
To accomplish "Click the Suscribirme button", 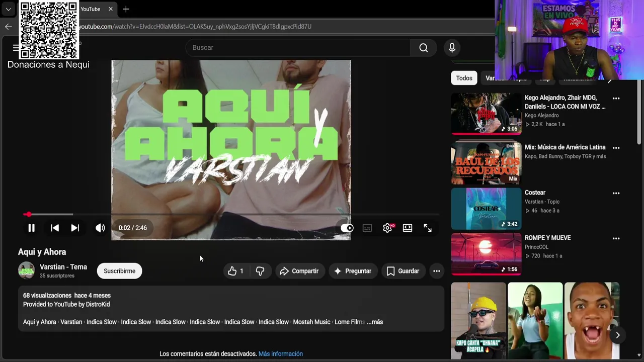I will (x=120, y=271).
